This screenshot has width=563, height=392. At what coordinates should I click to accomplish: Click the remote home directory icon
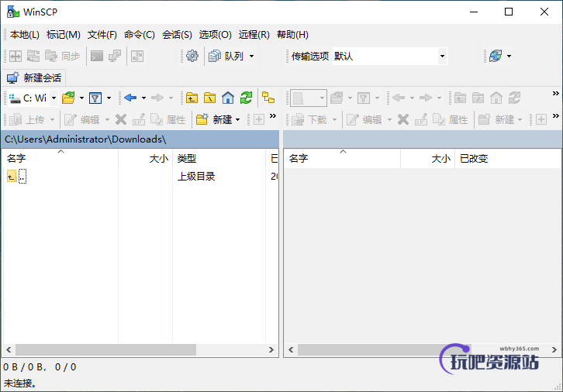(496, 98)
